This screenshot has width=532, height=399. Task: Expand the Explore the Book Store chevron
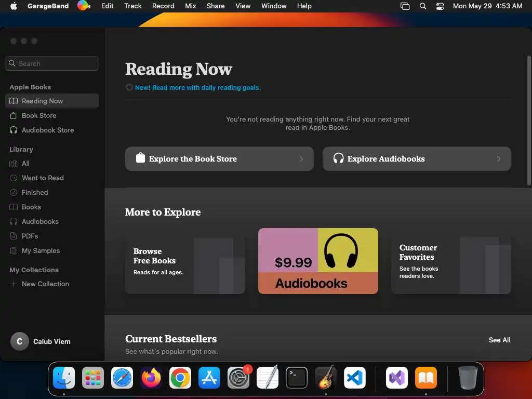(x=301, y=159)
